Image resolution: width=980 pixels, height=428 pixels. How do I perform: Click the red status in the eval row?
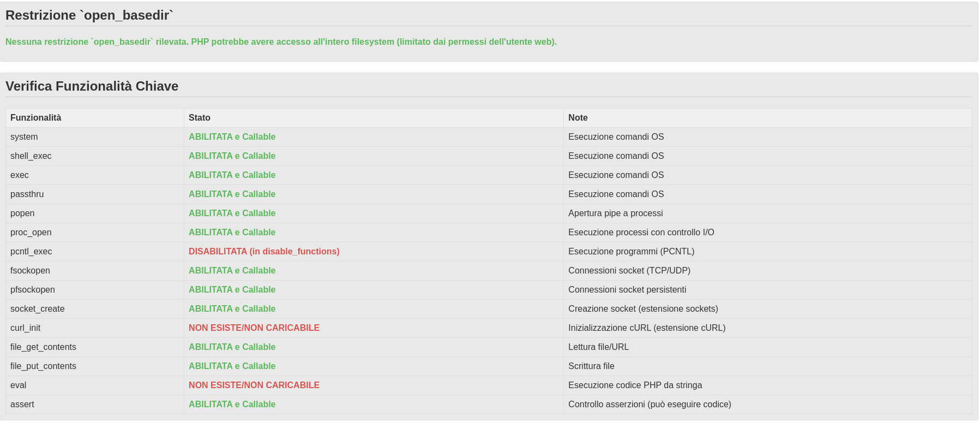click(x=254, y=385)
